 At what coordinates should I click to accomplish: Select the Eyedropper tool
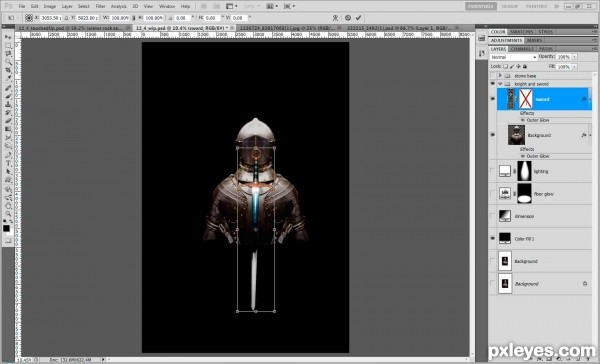8,79
